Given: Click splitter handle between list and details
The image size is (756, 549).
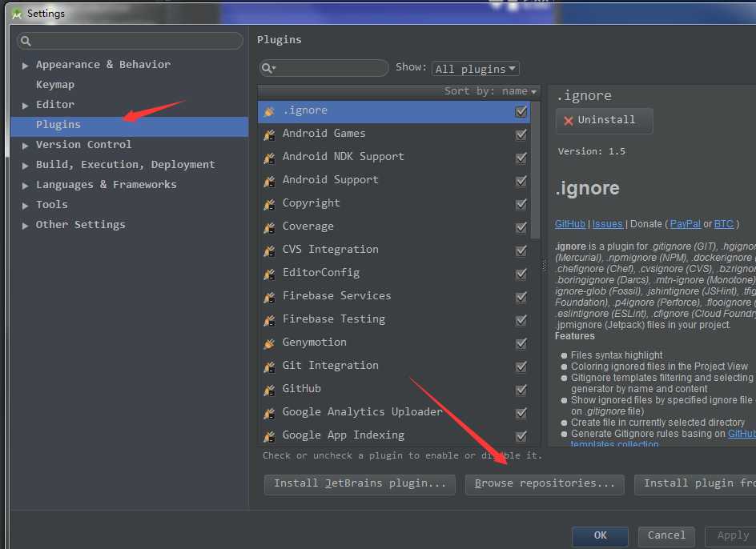Looking at the screenshot, I should 544,266.
